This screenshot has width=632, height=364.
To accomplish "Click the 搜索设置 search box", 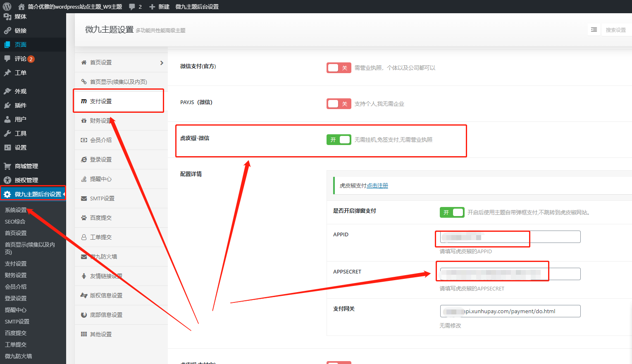I will click(616, 30).
